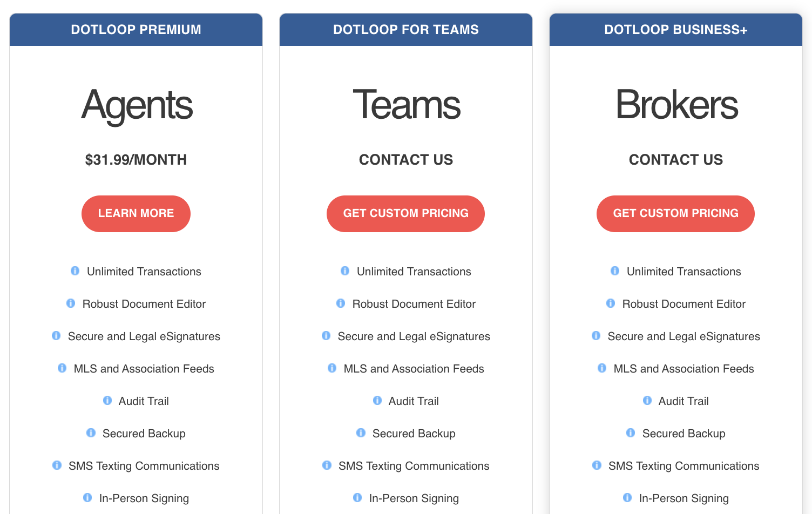This screenshot has width=812, height=514.
Task: Show info for Teams Robust Document Editor
Action: point(341,303)
